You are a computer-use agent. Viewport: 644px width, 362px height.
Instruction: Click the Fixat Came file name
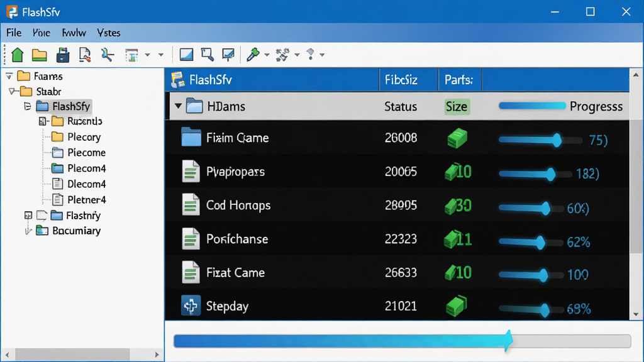[x=235, y=273]
